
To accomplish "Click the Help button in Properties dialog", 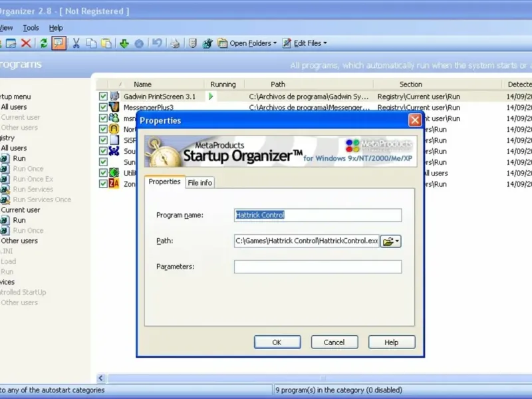I will click(392, 342).
